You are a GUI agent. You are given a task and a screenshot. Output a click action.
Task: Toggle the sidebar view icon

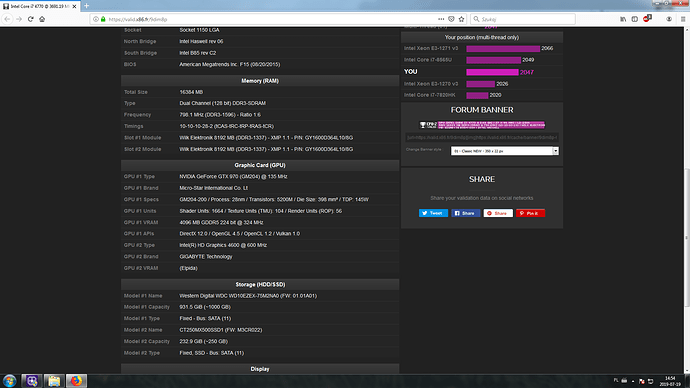pos(635,19)
